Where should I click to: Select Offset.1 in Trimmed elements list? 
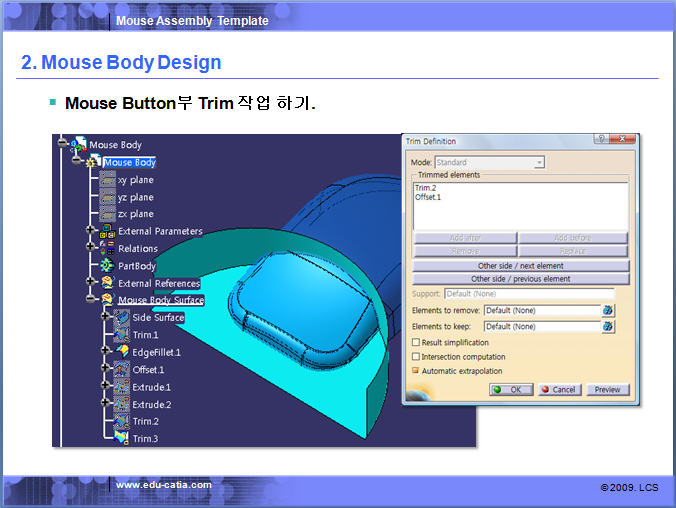click(x=428, y=197)
